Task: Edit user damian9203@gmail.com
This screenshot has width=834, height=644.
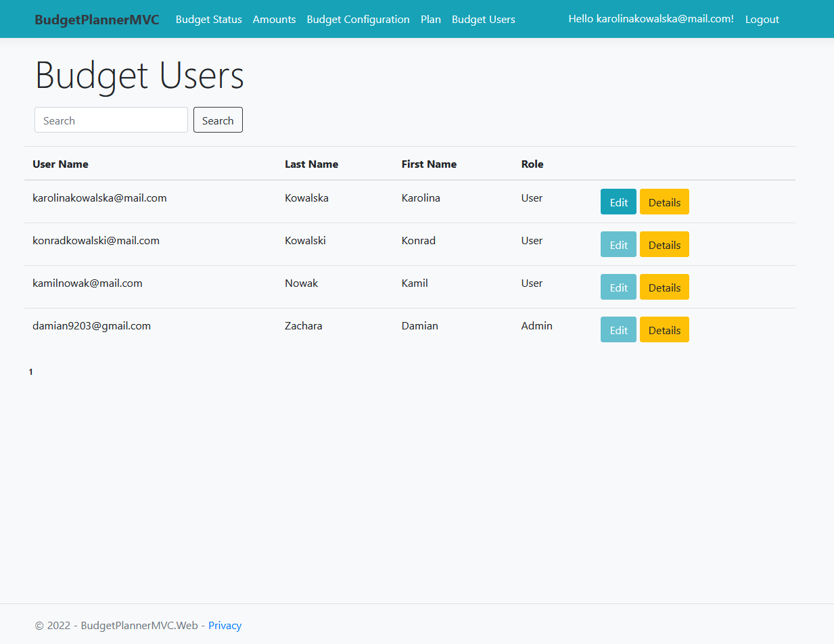Action: point(618,329)
